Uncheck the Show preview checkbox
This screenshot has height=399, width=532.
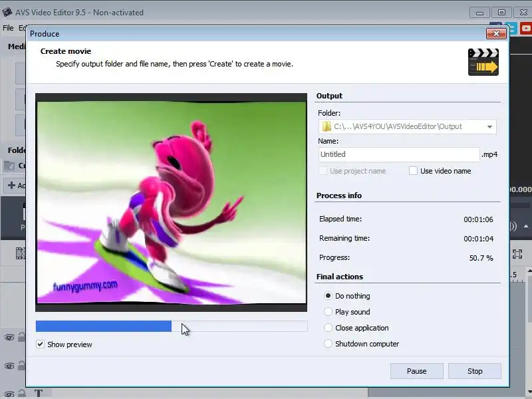pos(40,344)
